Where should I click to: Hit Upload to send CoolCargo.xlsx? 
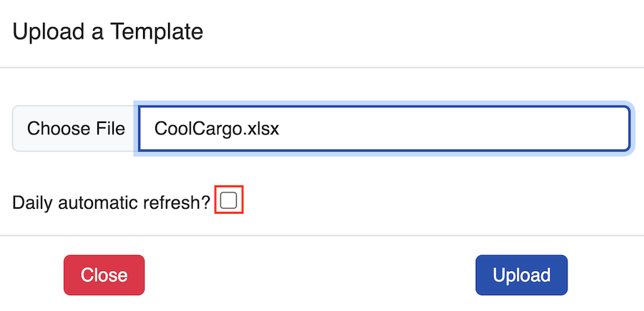521,275
